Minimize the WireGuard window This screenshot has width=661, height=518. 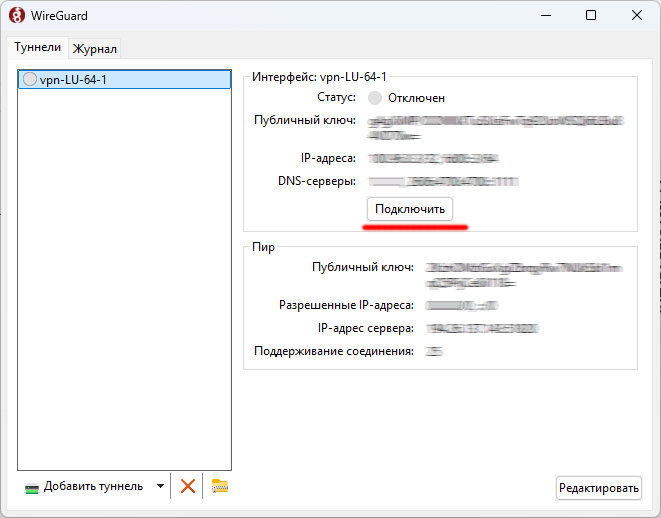545,16
